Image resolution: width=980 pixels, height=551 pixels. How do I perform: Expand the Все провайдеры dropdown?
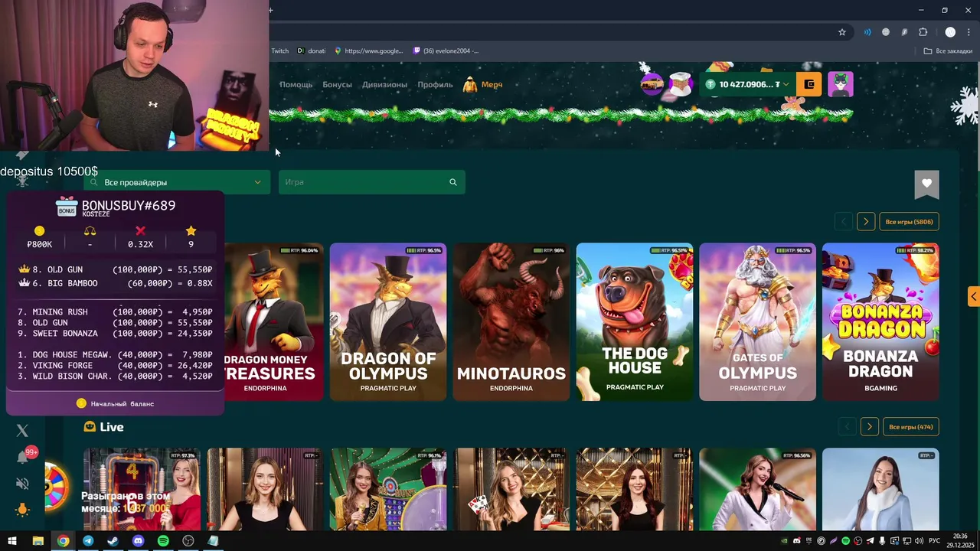pyautogui.click(x=177, y=182)
